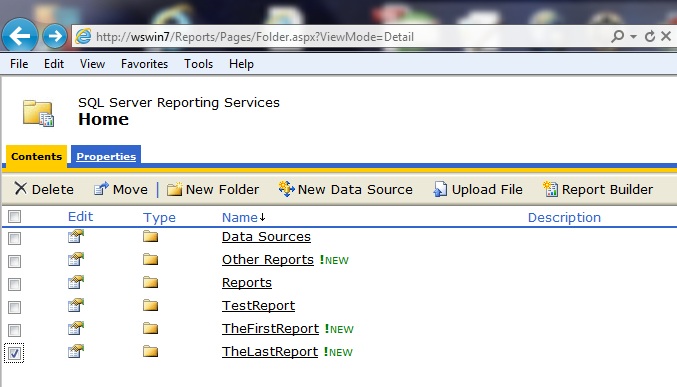Click the New Data Source button
This screenshot has height=387, width=677.
(345, 189)
